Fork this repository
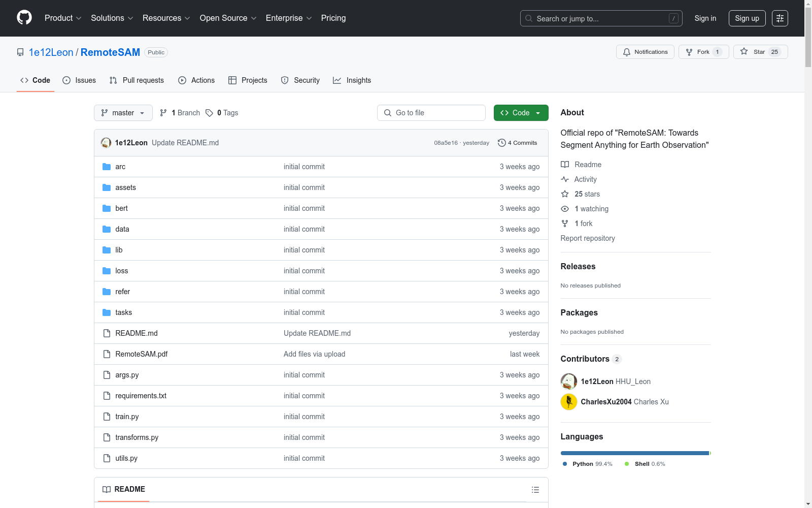812x508 pixels. point(703,52)
